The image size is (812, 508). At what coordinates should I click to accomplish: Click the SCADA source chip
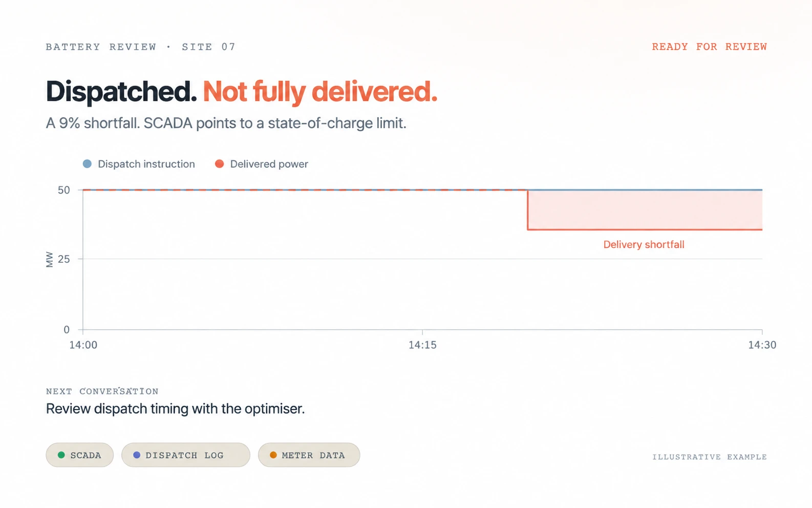tap(79, 455)
